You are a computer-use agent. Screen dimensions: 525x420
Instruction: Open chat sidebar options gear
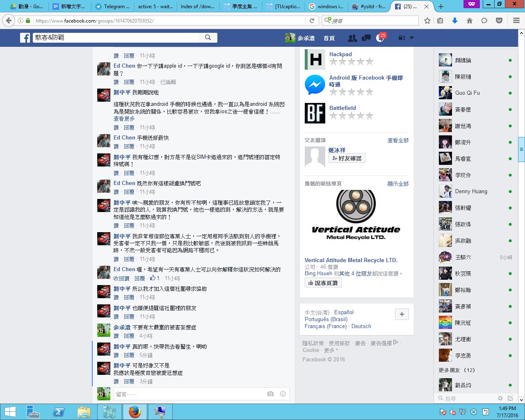pyautogui.click(x=500, y=398)
